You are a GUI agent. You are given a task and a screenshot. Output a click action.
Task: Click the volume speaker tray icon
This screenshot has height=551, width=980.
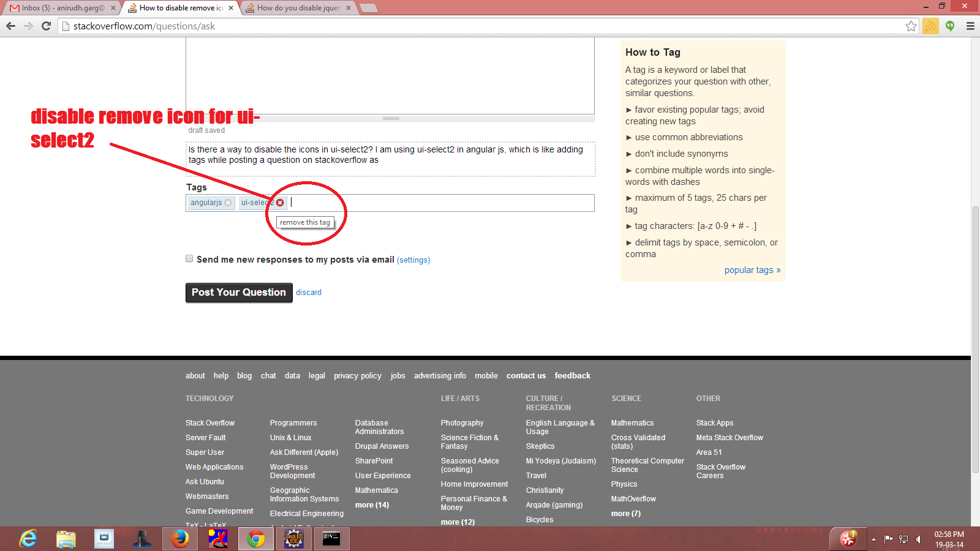pos(919,539)
